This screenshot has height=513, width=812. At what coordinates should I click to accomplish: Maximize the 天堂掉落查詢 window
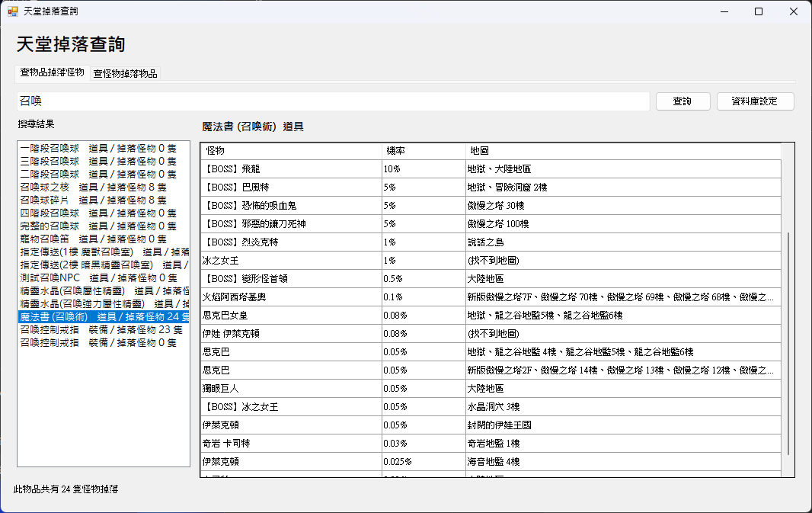(759, 11)
